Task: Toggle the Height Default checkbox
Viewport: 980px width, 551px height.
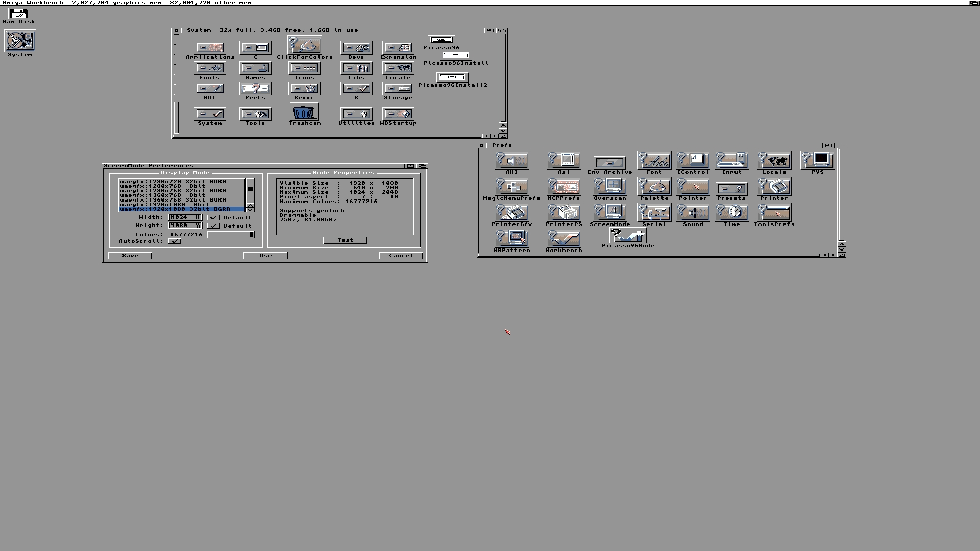Action: click(x=213, y=226)
